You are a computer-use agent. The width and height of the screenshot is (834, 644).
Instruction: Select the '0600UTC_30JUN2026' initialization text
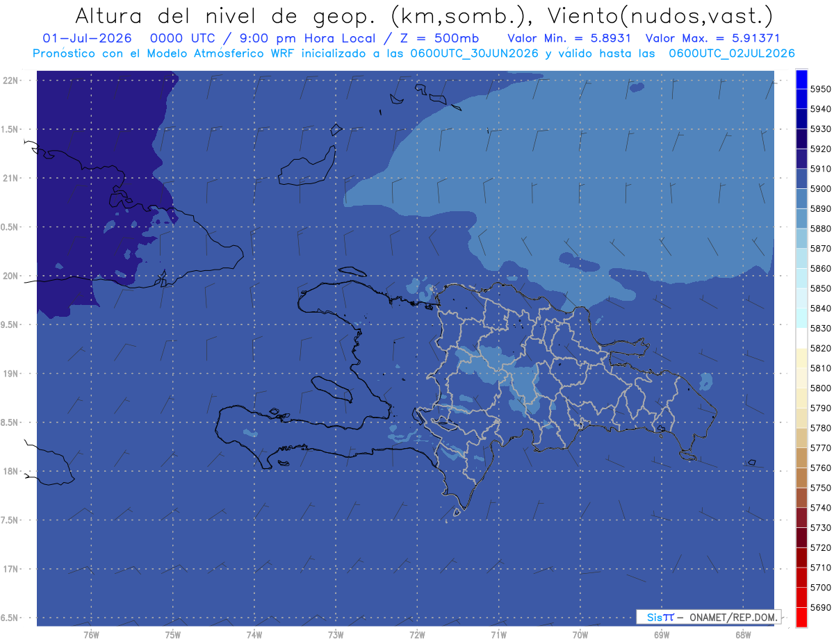coord(475,53)
